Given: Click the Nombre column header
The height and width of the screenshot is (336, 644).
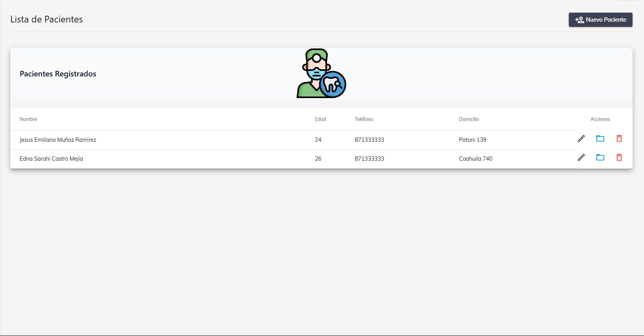Looking at the screenshot, I should pyautogui.click(x=28, y=119).
